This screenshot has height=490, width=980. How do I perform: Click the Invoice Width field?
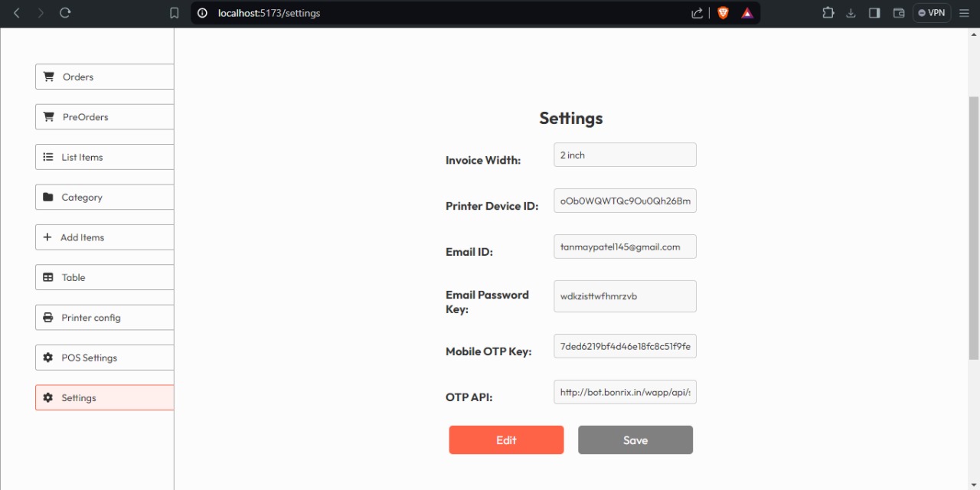coord(625,155)
